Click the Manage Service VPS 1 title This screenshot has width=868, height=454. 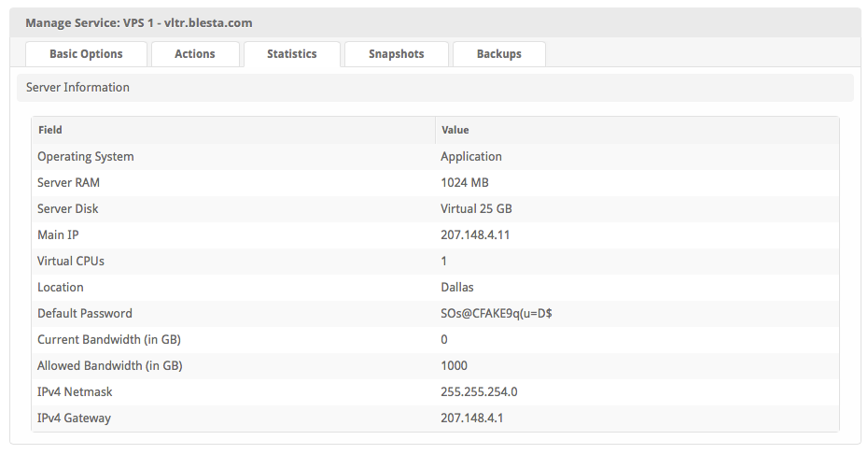coord(138,22)
